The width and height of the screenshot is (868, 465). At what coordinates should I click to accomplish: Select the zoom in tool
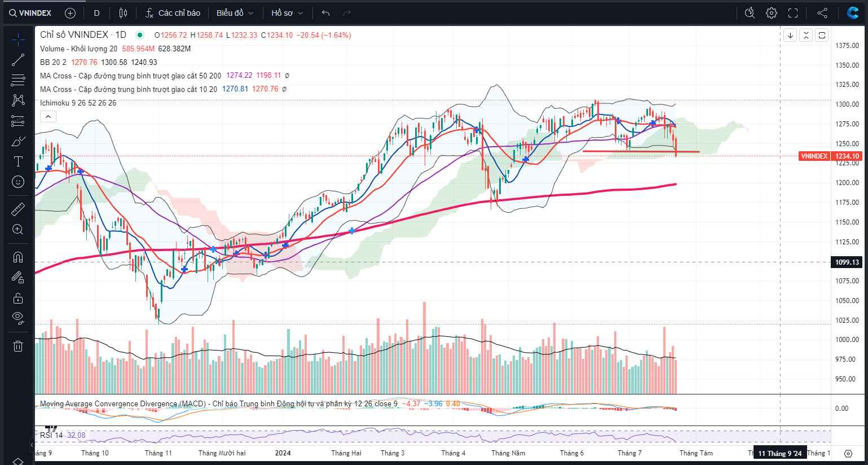(18, 230)
